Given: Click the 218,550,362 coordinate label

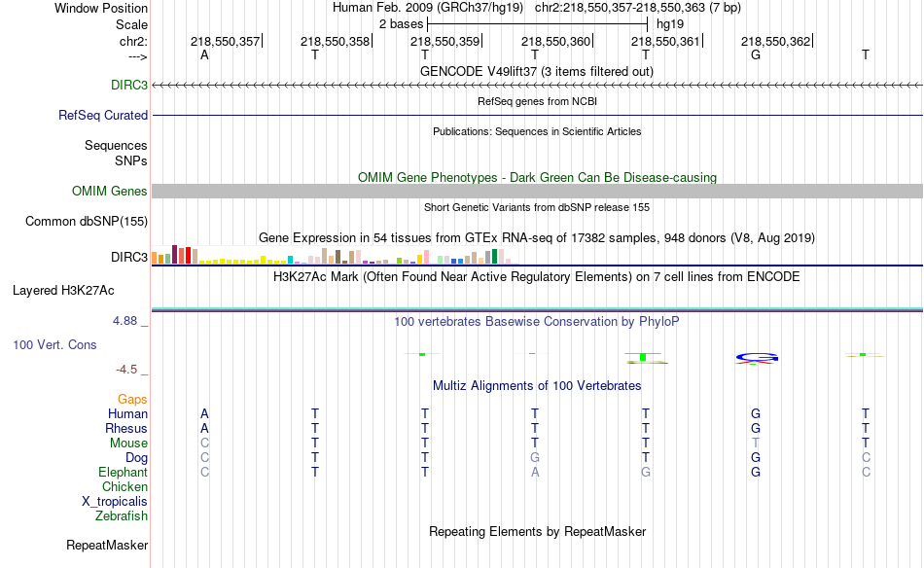Looking at the screenshot, I should [775, 41].
